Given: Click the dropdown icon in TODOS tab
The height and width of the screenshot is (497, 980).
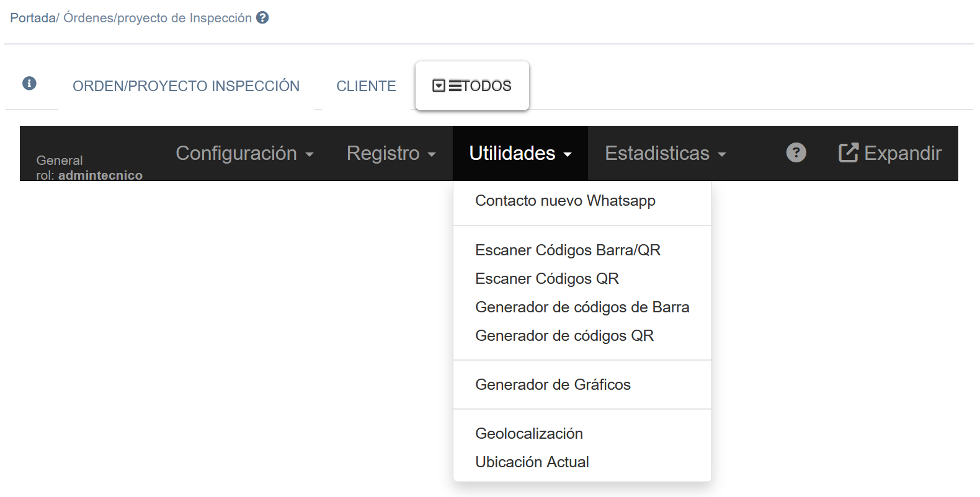Looking at the screenshot, I should point(439,86).
